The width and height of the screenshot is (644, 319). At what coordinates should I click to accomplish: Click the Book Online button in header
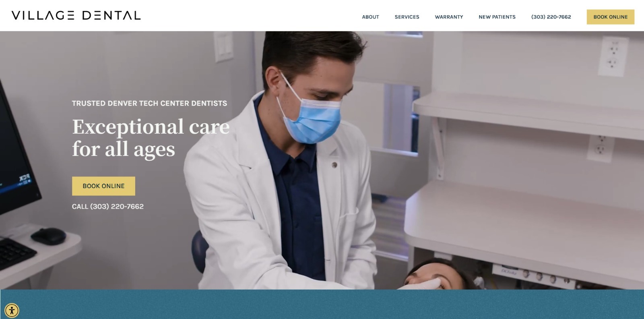tap(610, 17)
